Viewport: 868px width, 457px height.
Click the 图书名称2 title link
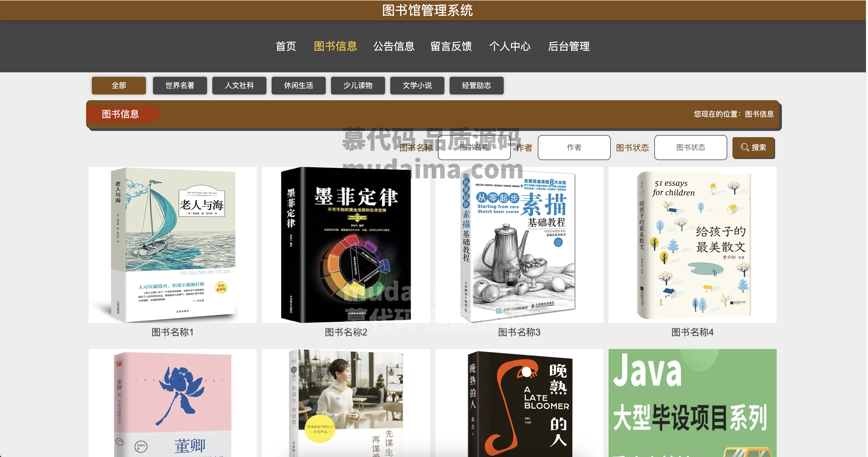[346, 332]
